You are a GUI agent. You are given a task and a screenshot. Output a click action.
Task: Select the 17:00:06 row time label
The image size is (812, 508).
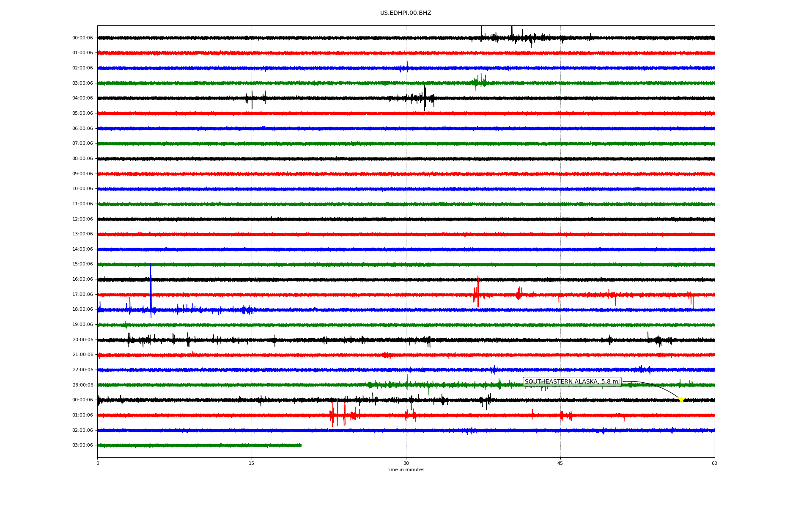82,295
